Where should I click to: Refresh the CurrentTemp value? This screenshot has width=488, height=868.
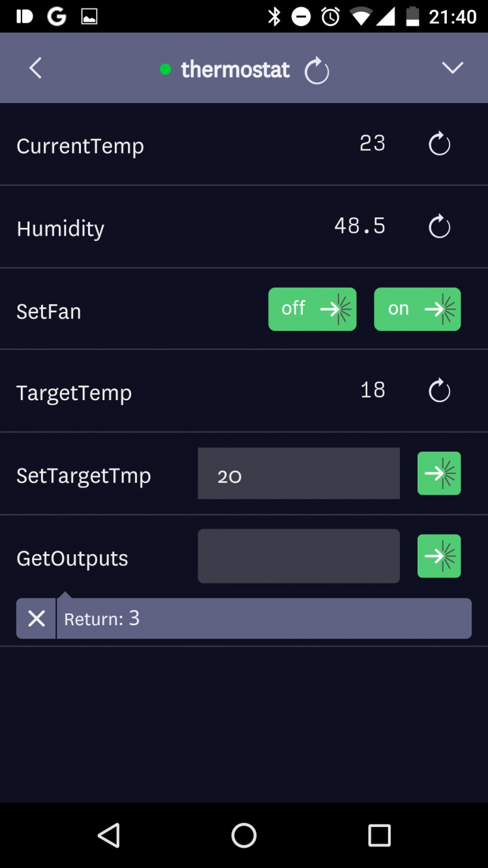(x=439, y=144)
